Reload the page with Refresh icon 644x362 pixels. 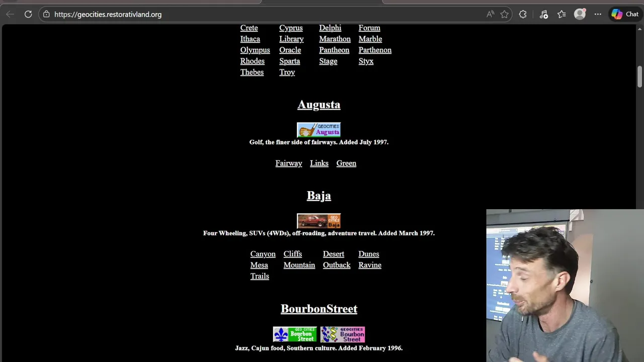pos(28,14)
